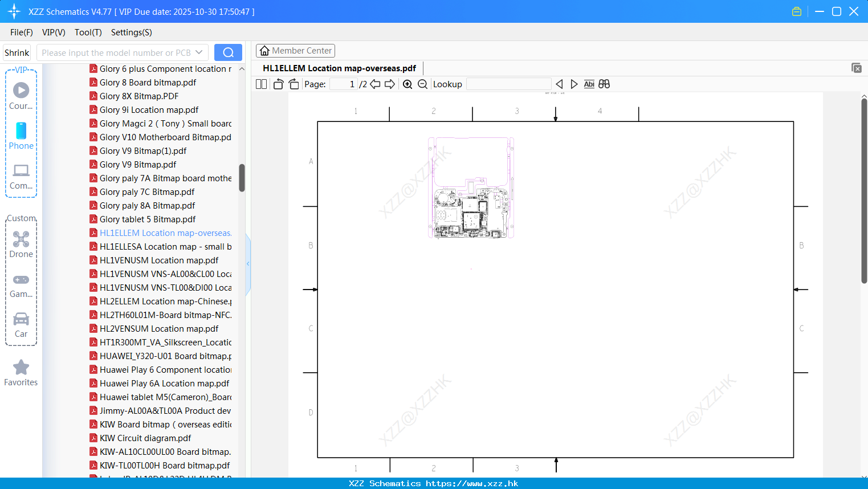Open Glory 8X Bitmap.PDF

(134, 96)
